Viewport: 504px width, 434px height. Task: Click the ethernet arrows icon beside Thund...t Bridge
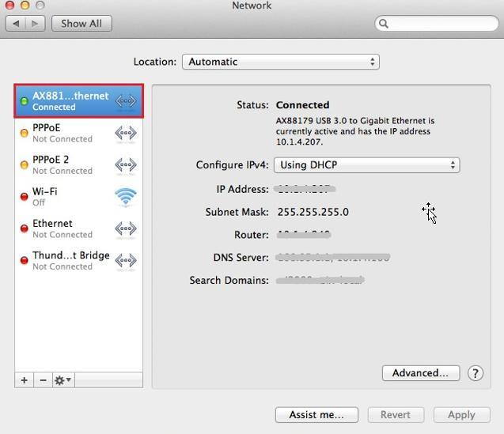point(126,260)
